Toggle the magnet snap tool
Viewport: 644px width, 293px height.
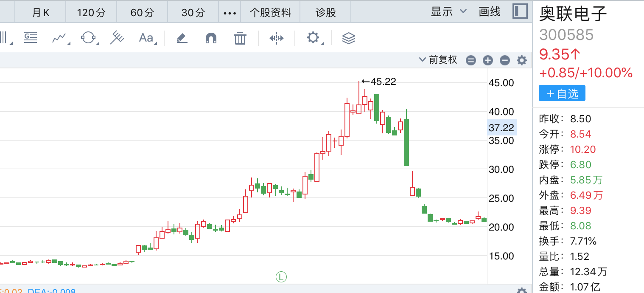coord(211,38)
